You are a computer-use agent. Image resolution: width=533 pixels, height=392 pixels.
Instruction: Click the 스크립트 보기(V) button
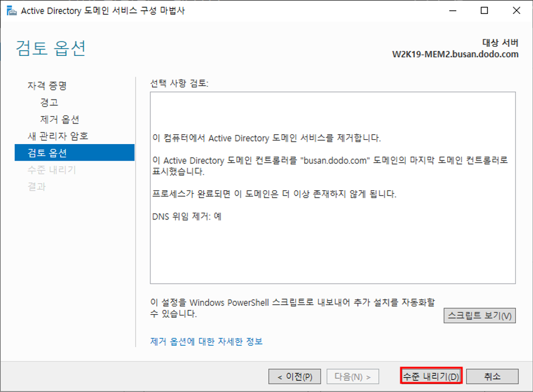(x=479, y=315)
